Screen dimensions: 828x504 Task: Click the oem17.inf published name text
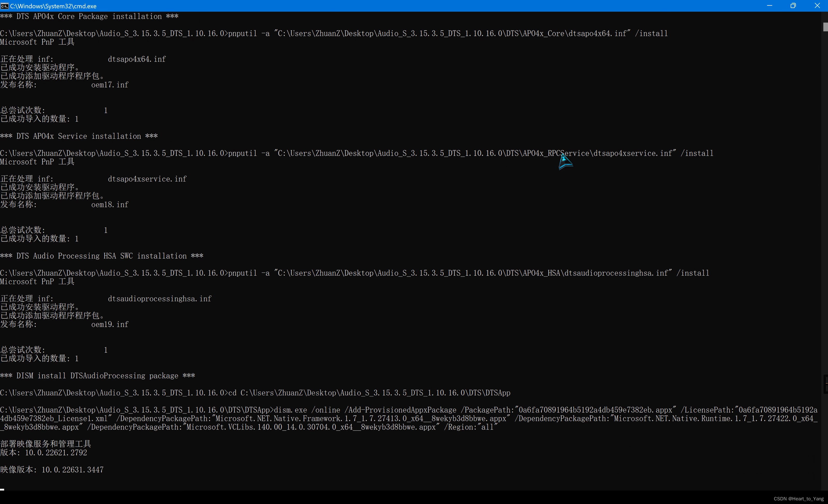(x=109, y=85)
